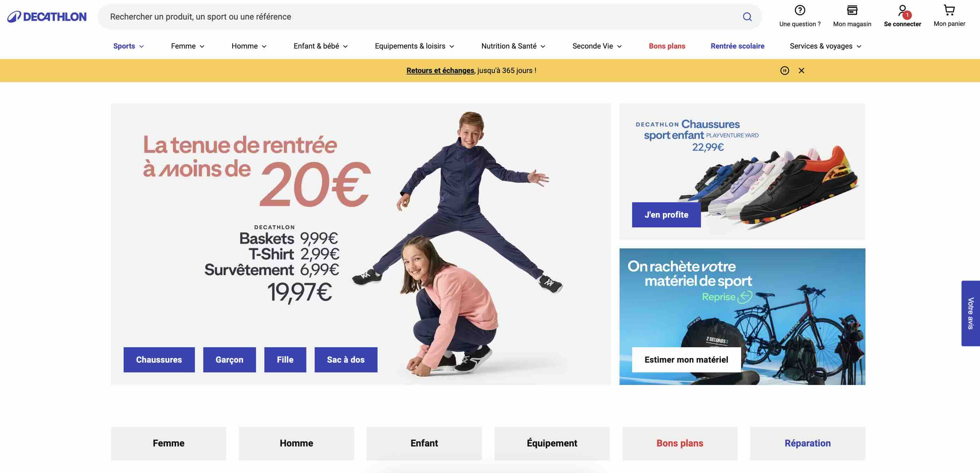Expand the Sports dropdown menu
This screenshot has height=473, width=980.
pyautogui.click(x=128, y=46)
